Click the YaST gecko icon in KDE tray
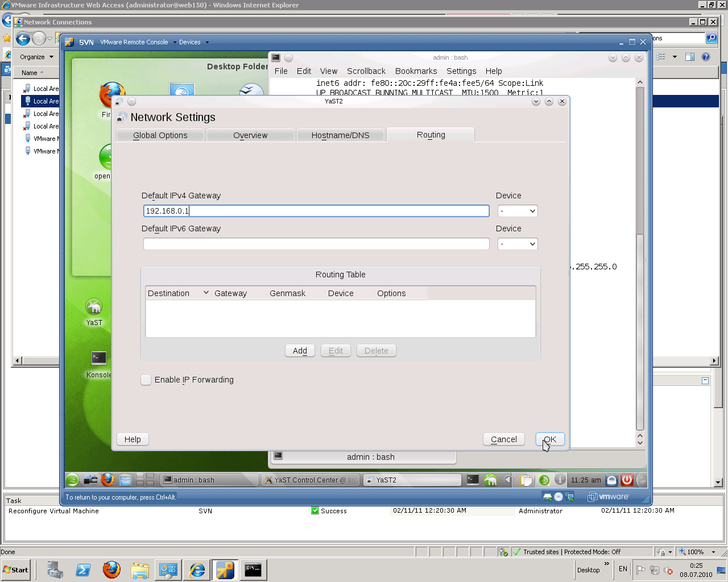The height and width of the screenshot is (582, 728). click(x=491, y=480)
